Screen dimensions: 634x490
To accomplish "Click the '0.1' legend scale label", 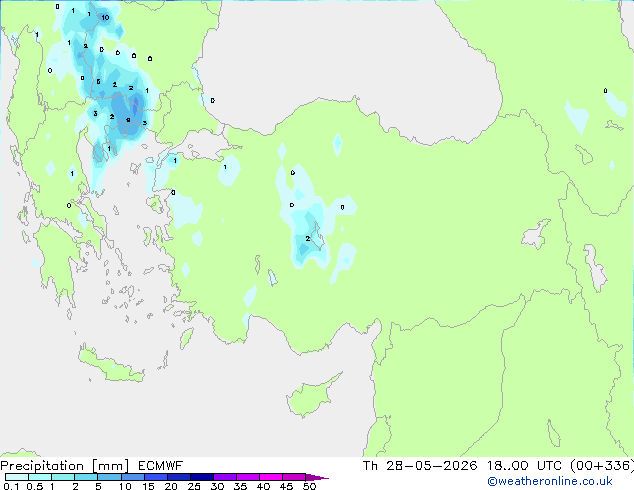I will pos(11,486).
